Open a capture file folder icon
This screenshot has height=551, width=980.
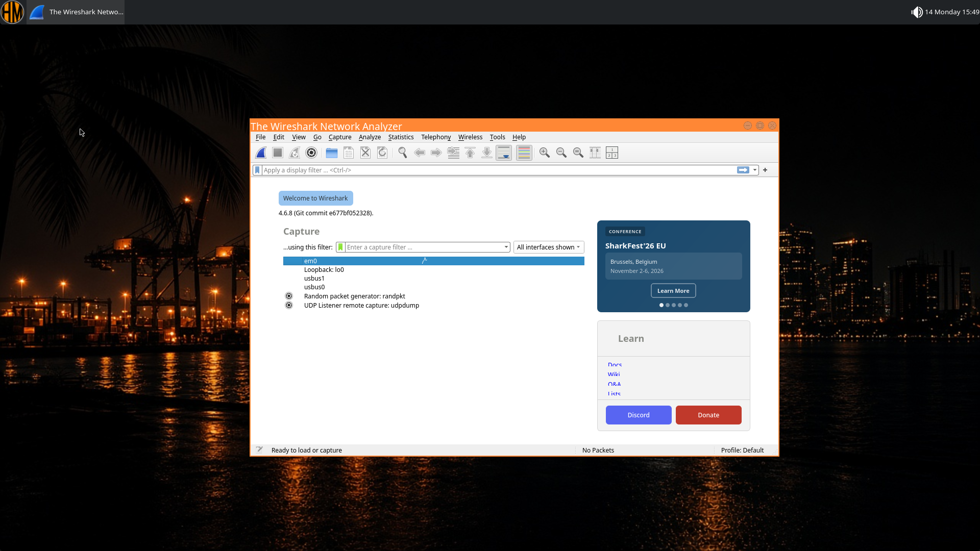coord(332,153)
